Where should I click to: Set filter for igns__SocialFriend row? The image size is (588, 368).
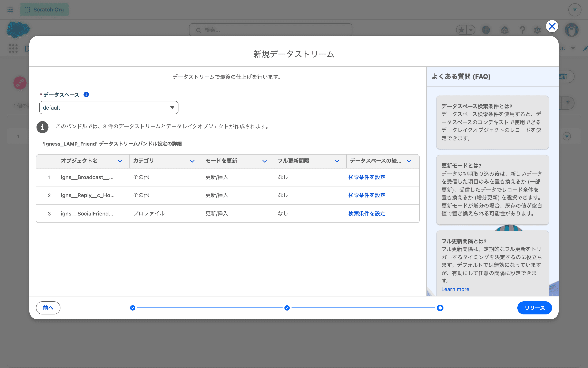click(x=367, y=213)
